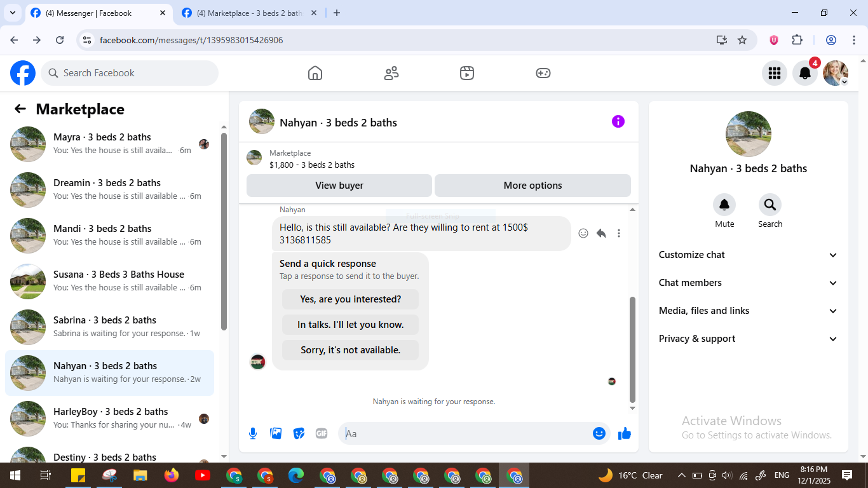Image resolution: width=868 pixels, height=488 pixels.
Task: Open the Reels video icon in top navigation
Action: pos(467,73)
